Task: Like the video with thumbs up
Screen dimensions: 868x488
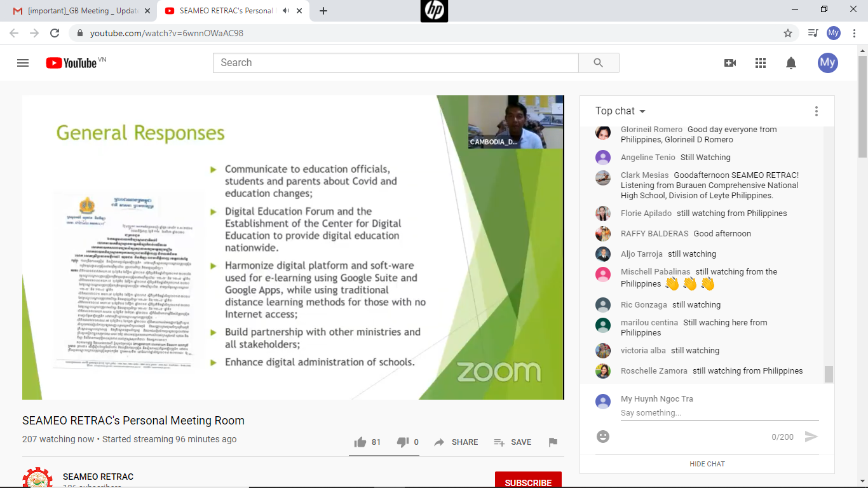Action: [360, 442]
